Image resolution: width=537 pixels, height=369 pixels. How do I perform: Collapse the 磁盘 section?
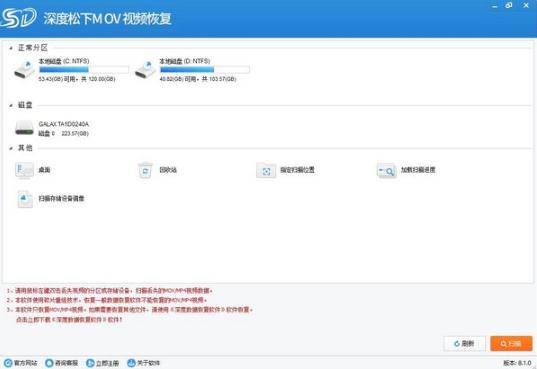(11, 105)
